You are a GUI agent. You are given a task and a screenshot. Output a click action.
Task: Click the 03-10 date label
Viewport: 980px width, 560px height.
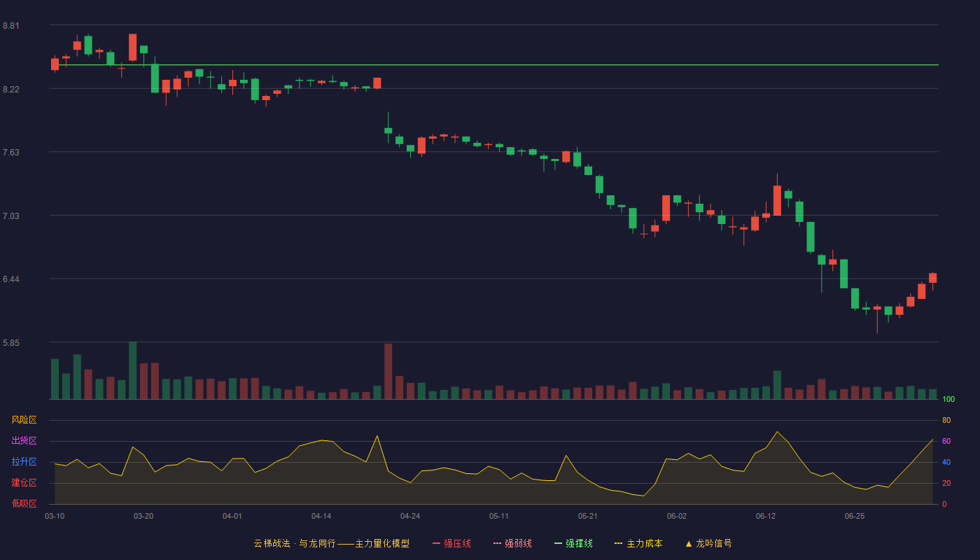(55, 516)
